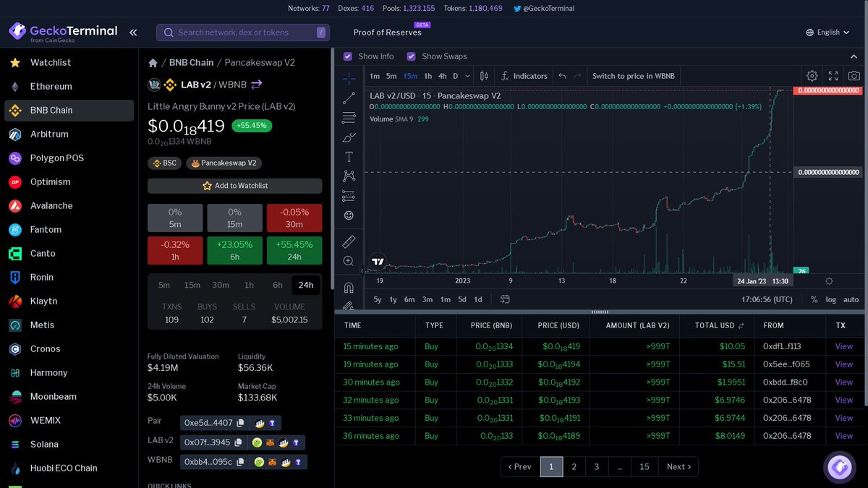Open the chart patterns tool
Image resolution: width=868 pixels, height=488 pixels.
[x=349, y=176]
